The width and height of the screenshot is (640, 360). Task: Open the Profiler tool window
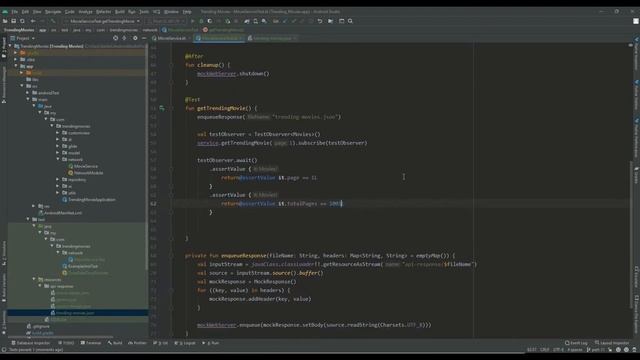(x=138, y=343)
